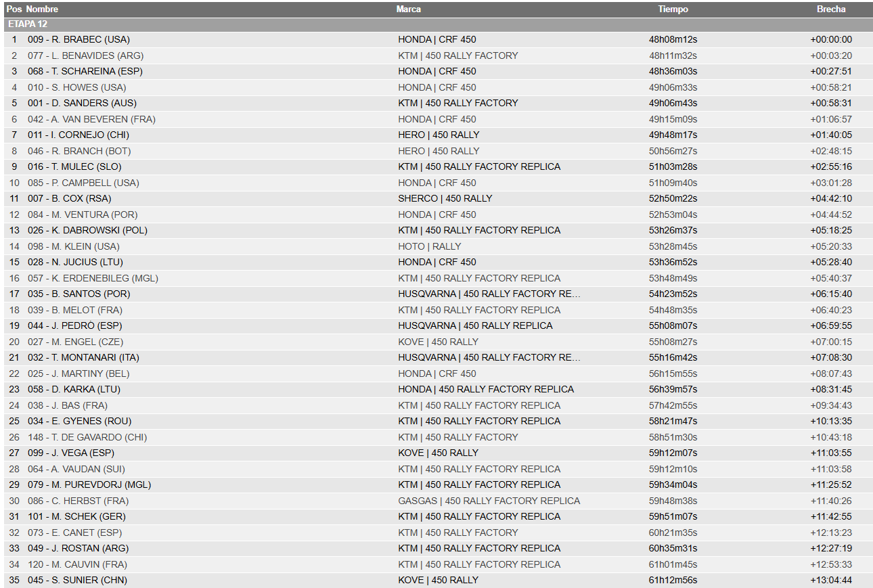Click the gap value +13:04:44

pyautogui.click(x=831, y=580)
